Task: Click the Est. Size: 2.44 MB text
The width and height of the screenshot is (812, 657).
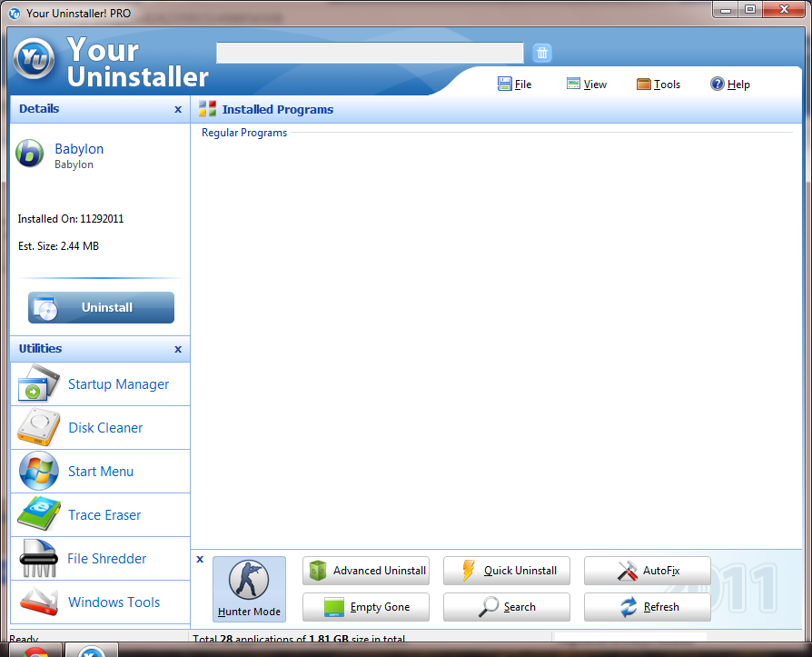Action: coord(58,246)
